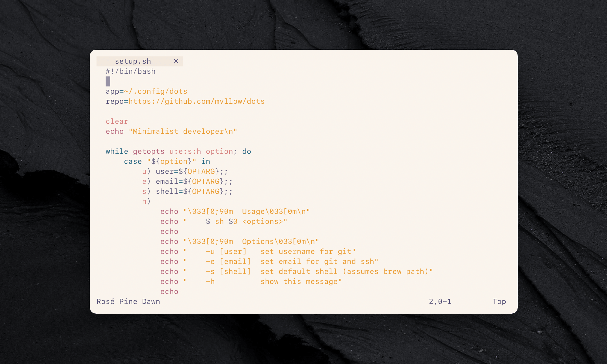Click the clear command keyword
Screen dimensions: 607x364
[117, 121]
